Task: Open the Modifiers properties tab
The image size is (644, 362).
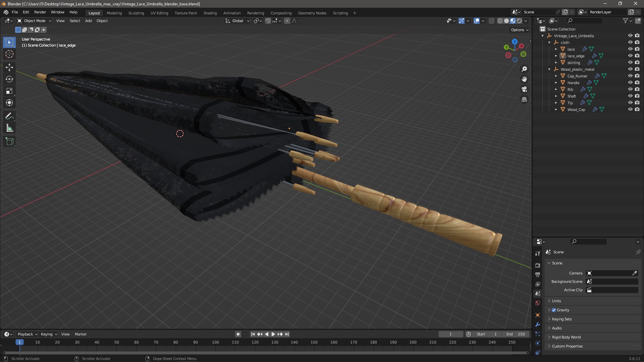Action: click(x=538, y=324)
